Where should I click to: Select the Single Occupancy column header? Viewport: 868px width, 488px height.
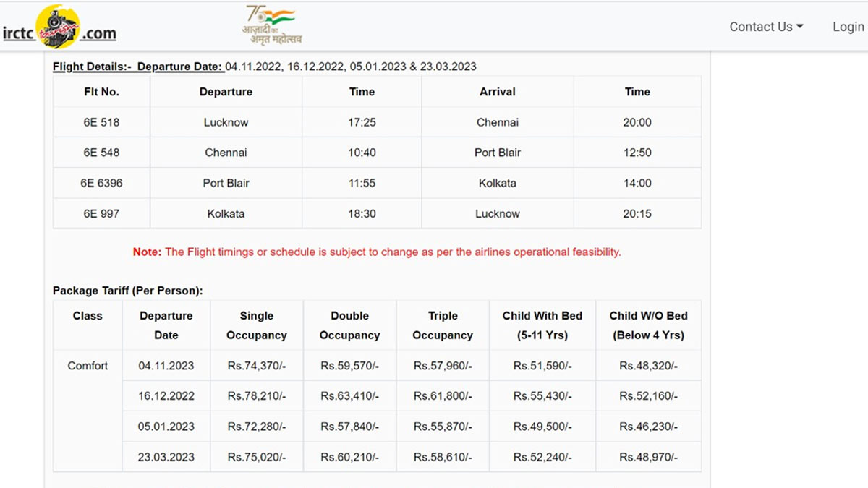(257, 325)
